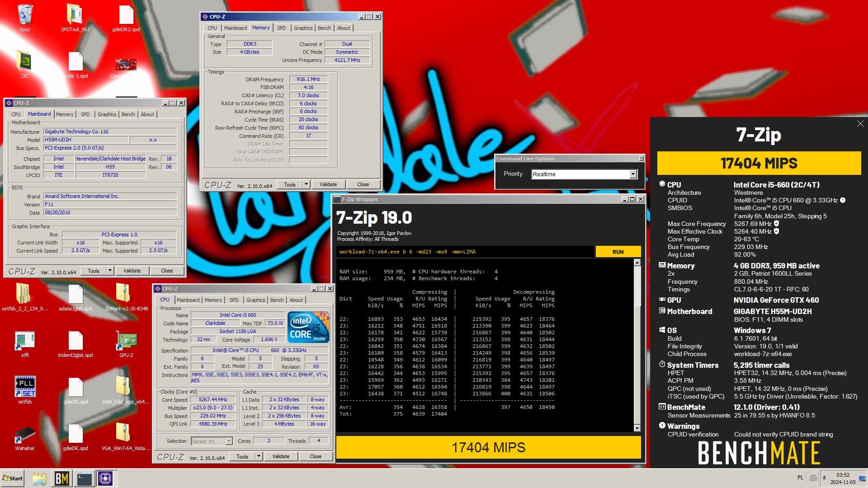Switch to the terminal taskbar icon
The height and width of the screenshot is (488, 868).
[84, 479]
